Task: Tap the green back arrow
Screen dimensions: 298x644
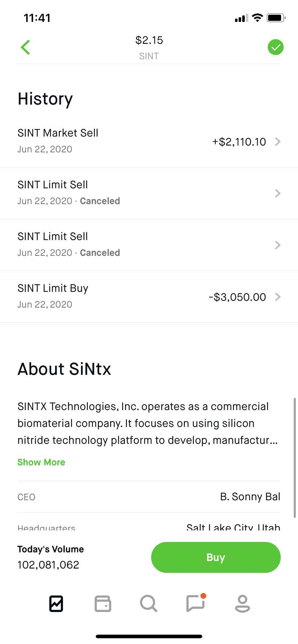Action: 26,47
